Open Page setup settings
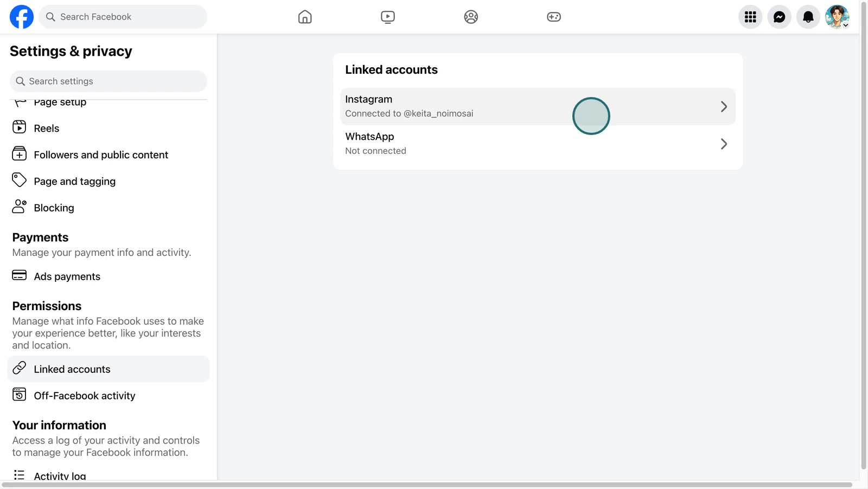This screenshot has width=868, height=489. (x=108, y=102)
